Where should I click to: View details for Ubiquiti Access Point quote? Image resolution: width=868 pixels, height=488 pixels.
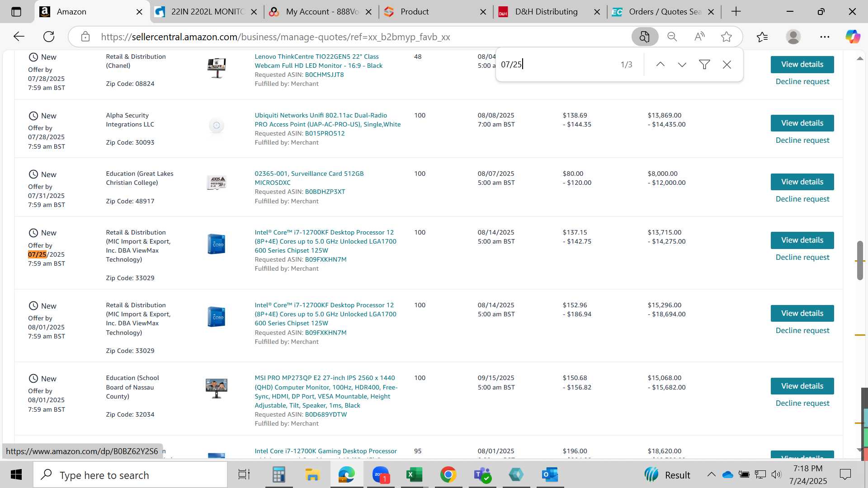coord(802,123)
